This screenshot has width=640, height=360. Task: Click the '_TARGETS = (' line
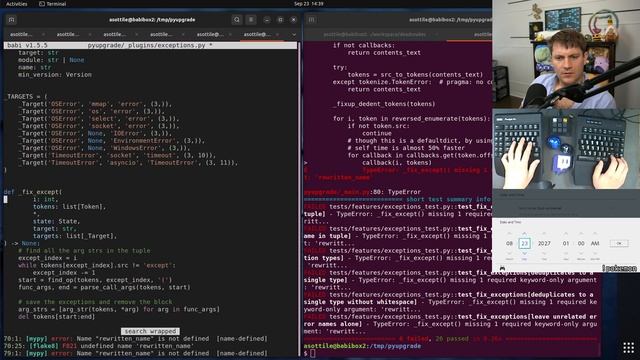[x=25, y=97]
